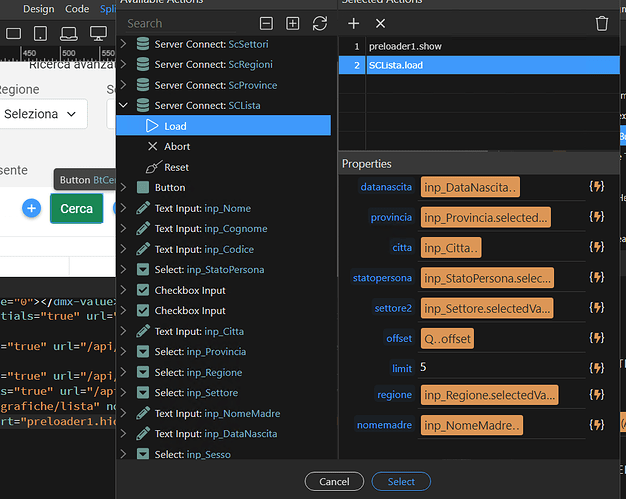
Task: Dismiss the dialog with the Cancel button
Action: [334, 482]
